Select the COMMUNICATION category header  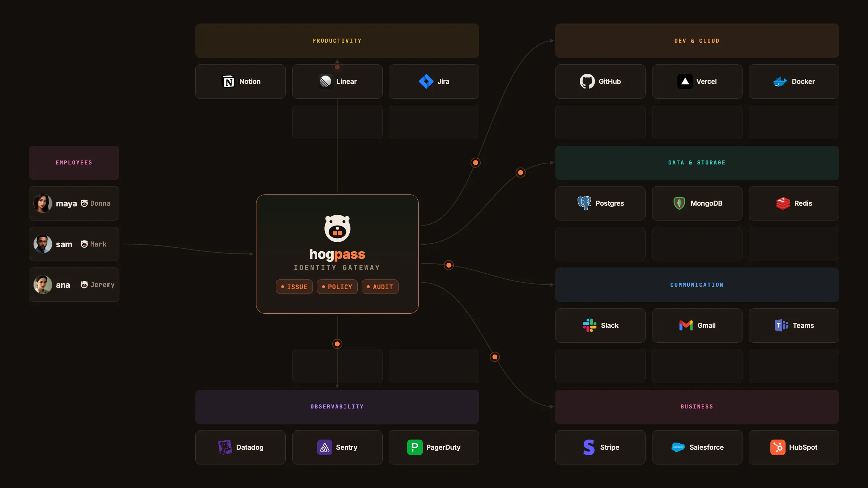coord(697,285)
